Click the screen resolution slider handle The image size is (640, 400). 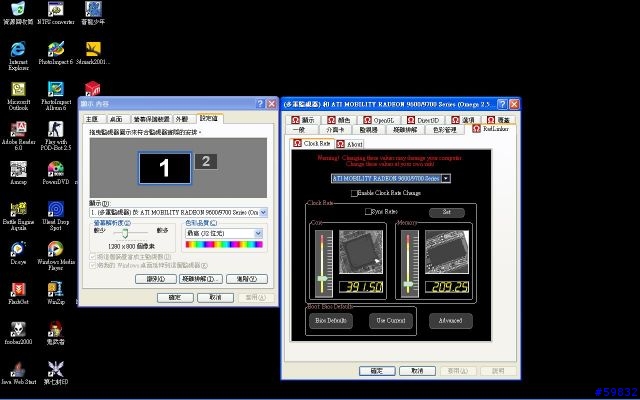tap(125, 233)
